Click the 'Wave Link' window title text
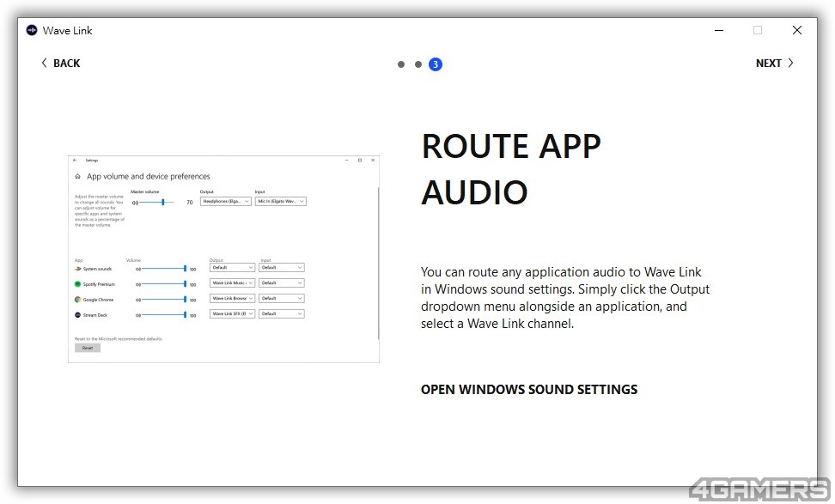Screen dimensions: 835x504 (x=68, y=30)
